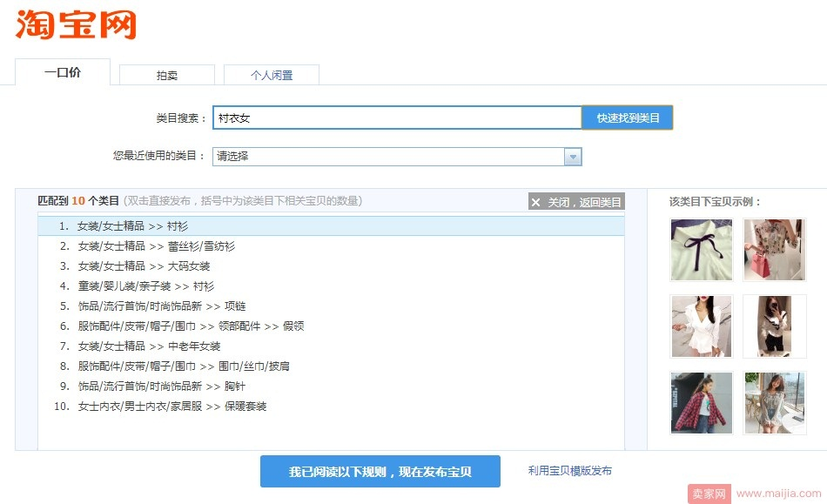Focus the 类目搜索 input containing 衬衣女

(x=397, y=118)
